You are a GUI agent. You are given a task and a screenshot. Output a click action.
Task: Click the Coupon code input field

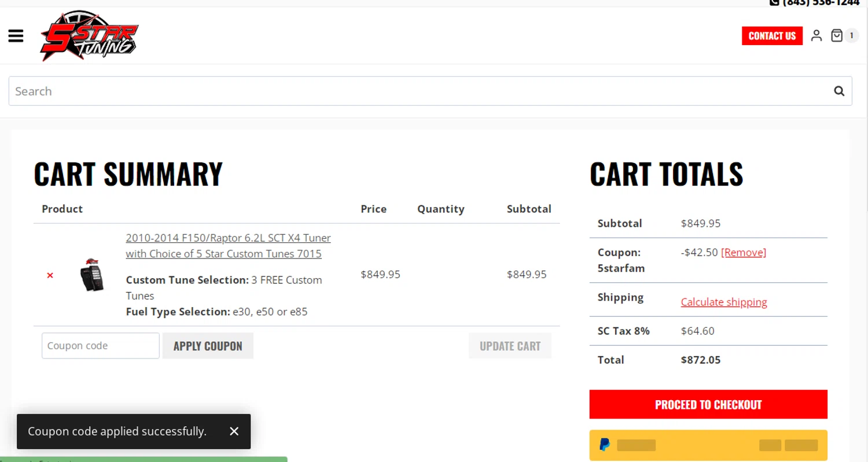[x=101, y=346]
